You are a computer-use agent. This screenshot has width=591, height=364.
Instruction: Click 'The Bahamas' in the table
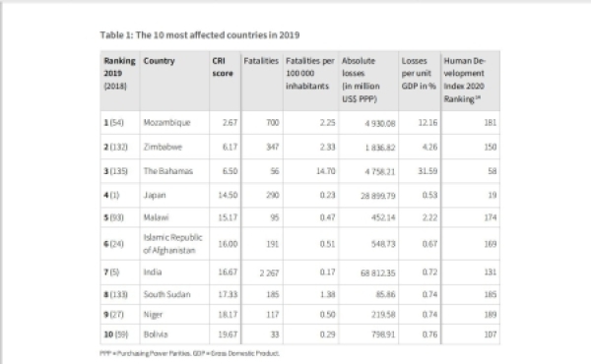pos(168,171)
